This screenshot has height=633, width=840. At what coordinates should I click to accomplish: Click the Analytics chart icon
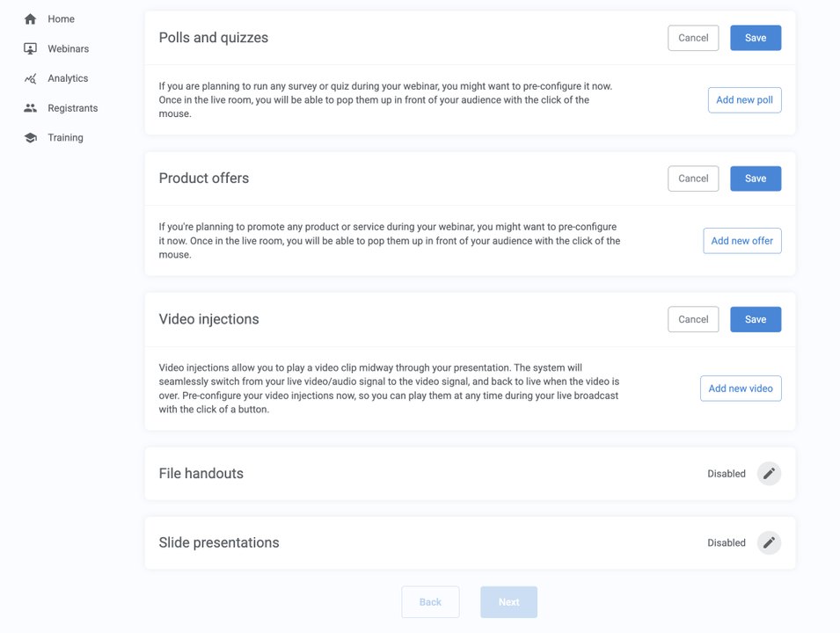click(x=31, y=78)
